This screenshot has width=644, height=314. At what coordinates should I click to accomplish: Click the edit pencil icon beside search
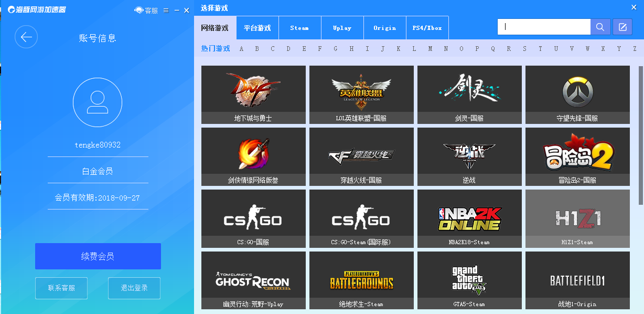coord(622,27)
